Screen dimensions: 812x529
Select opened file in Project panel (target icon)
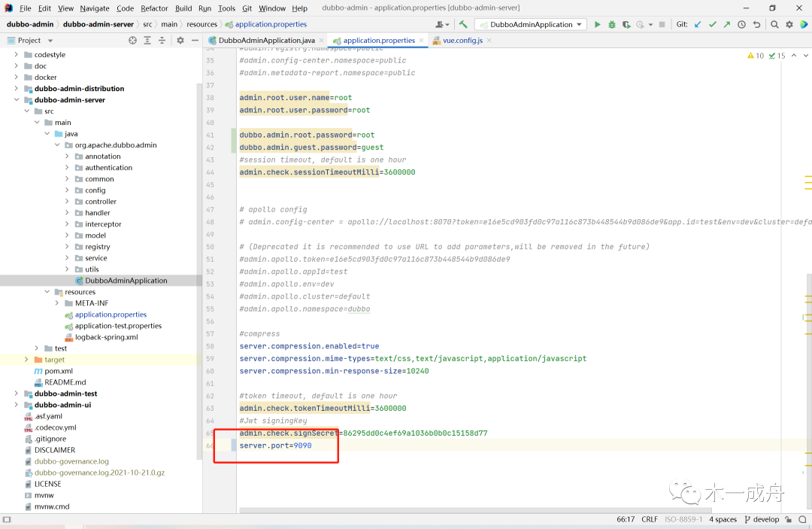point(132,41)
